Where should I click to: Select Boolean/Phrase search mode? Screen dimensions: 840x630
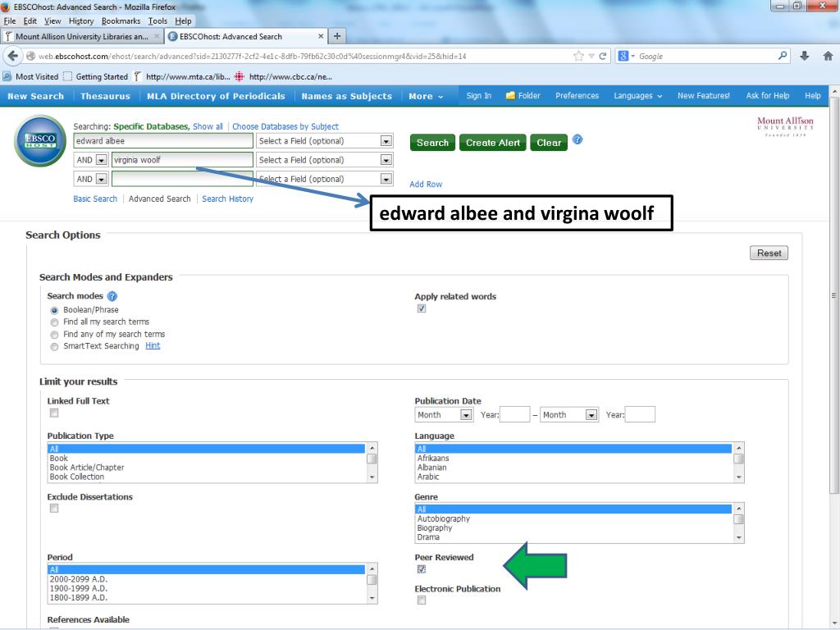pyautogui.click(x=54, y=310)
